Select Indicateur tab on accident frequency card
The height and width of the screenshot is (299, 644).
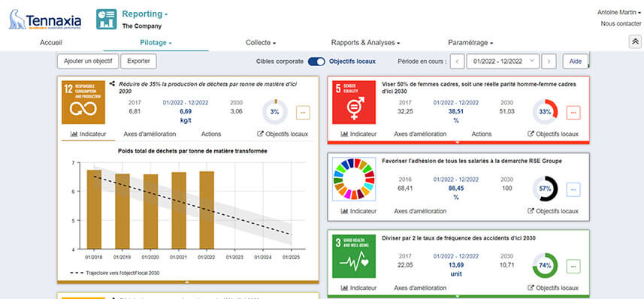coord(358,288)
